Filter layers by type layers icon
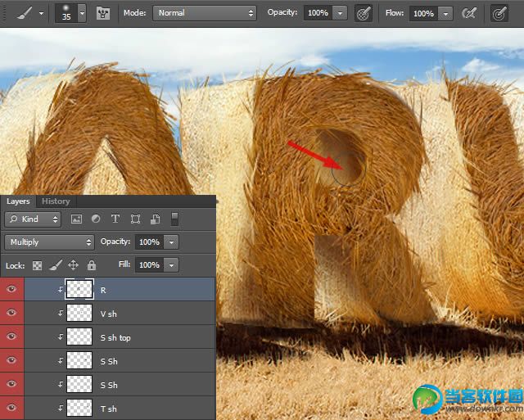 [x=115, y=219]
